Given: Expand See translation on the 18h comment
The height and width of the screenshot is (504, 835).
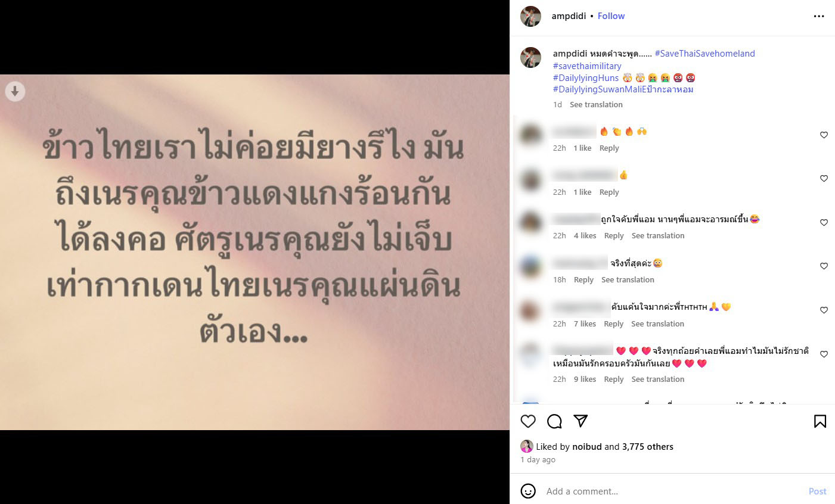Looking at the screenshot, I should click(x=628, y=279).
